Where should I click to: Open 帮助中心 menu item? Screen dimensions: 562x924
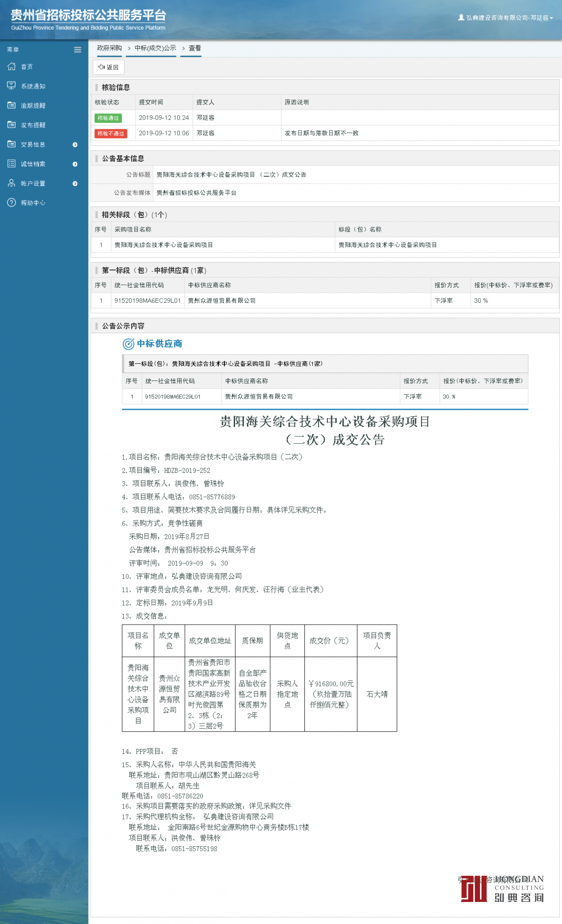tap(33, 203)
